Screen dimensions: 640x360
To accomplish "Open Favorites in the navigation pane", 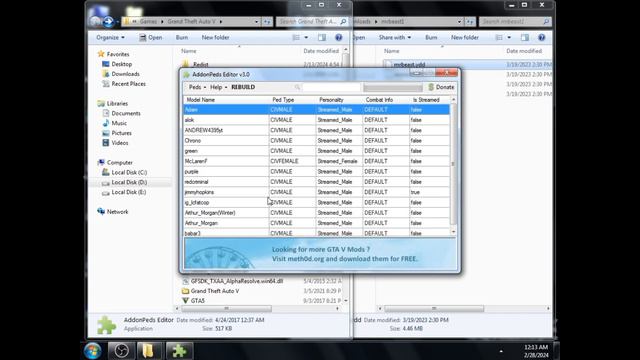I will pyautogui.click(x=118, y=54).
